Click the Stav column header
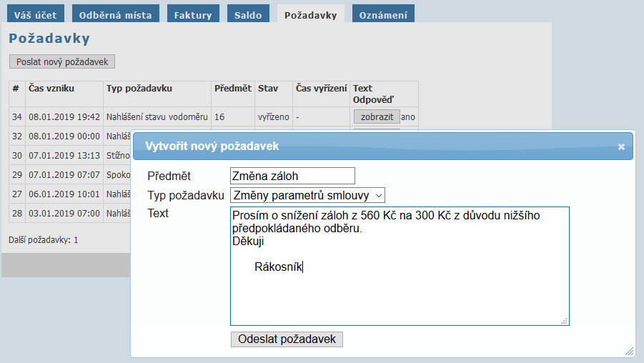The image size is (644, 363). pos(267,89)
